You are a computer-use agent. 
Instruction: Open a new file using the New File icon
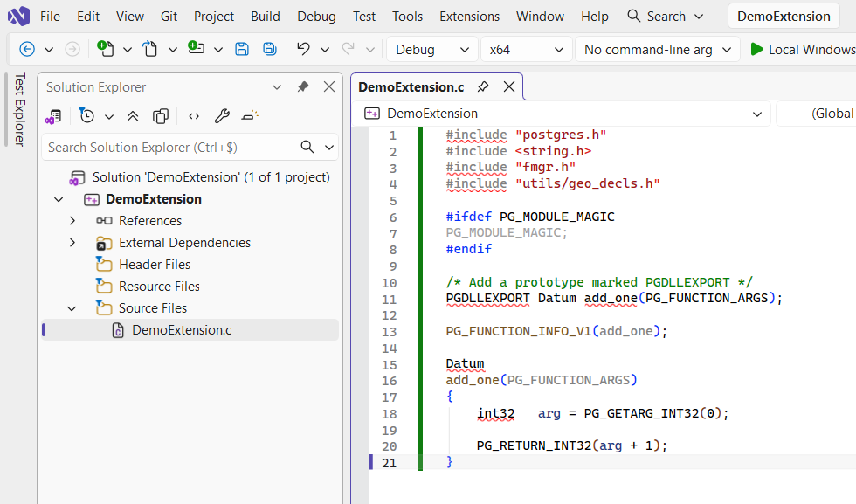[x=105, y=49]
